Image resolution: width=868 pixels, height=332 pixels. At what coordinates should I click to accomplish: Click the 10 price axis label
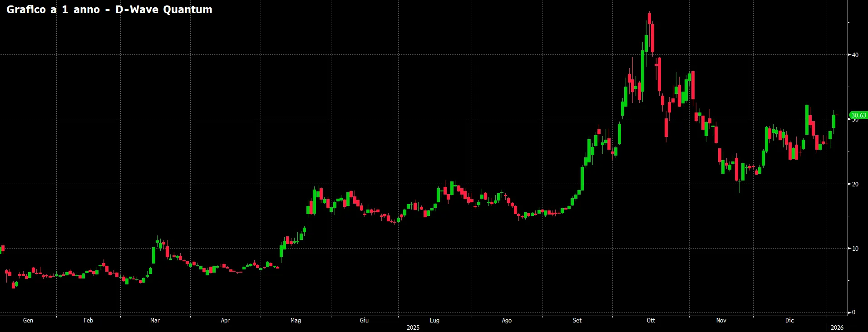[855, 249]
